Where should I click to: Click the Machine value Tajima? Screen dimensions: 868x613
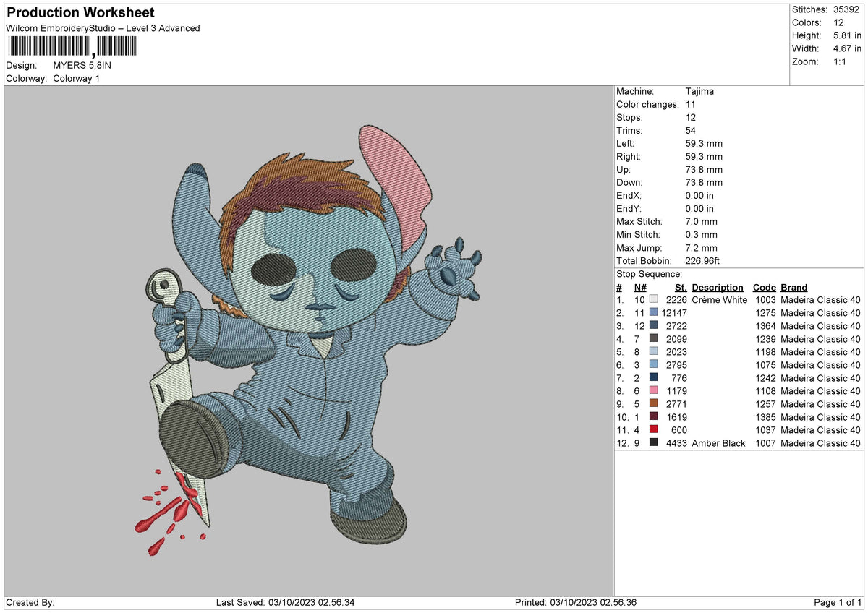point(699,92)
